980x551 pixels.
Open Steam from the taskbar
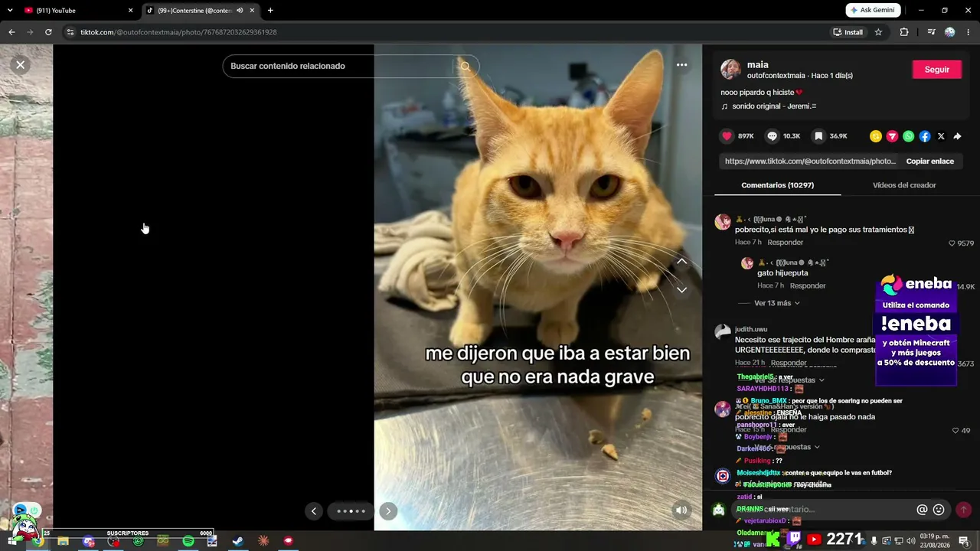pos(238,541)
